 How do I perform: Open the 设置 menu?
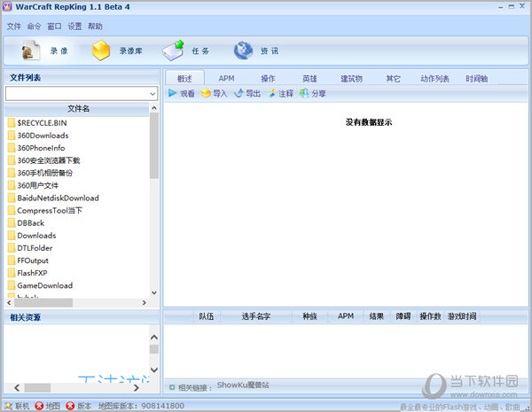pos(74,26)
